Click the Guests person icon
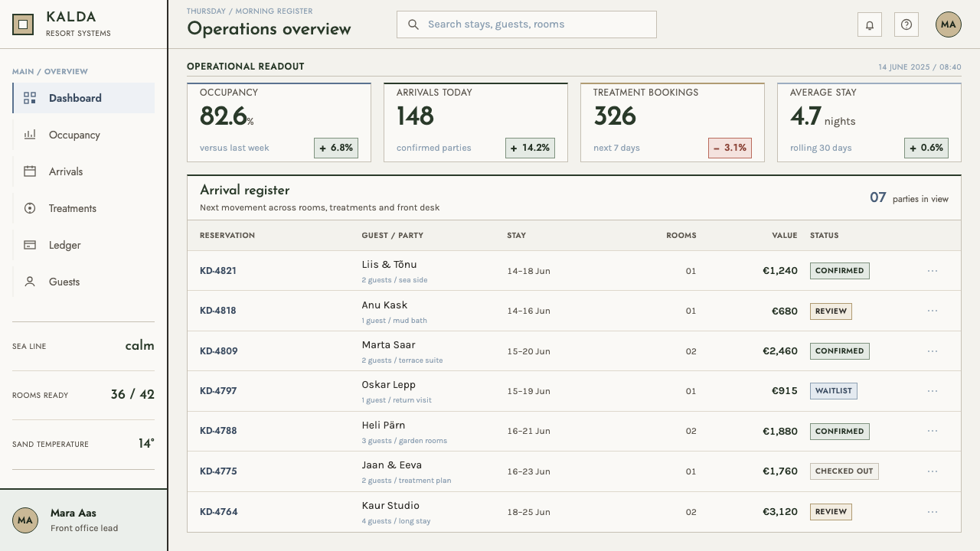980x551 pixels. pos(30,282)
